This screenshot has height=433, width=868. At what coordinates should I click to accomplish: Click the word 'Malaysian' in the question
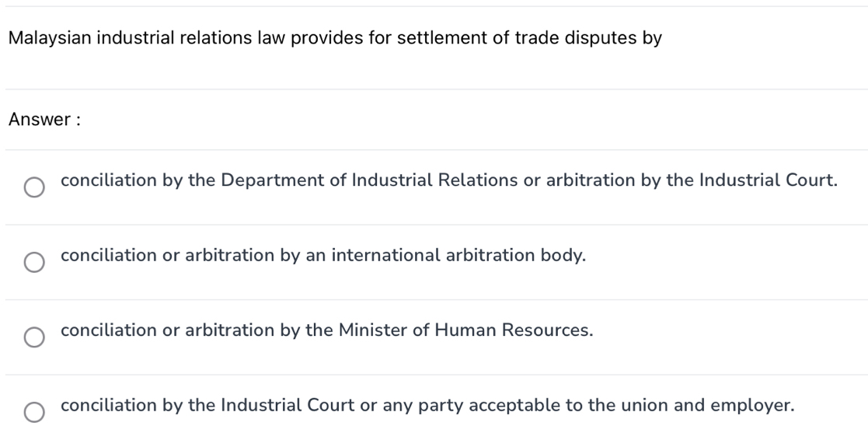[x=50, y=38]
